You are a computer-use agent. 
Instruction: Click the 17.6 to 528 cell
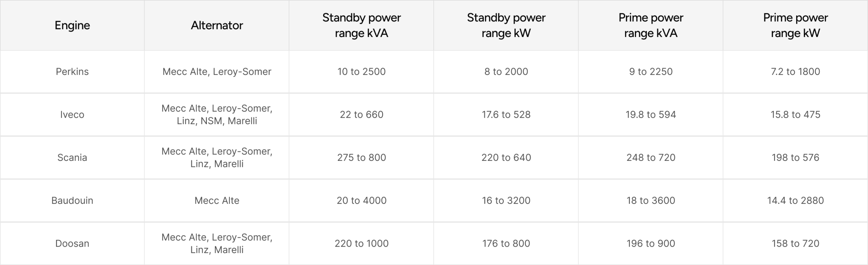[506, 115]
